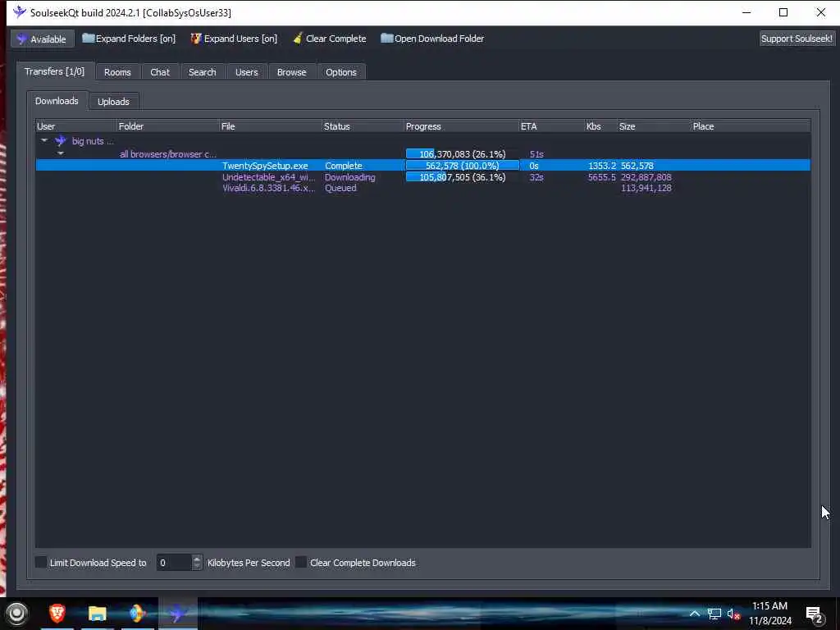Select the all browsers/browser c... folder
The image size is (840, 630).
click(x=167, y=153)
